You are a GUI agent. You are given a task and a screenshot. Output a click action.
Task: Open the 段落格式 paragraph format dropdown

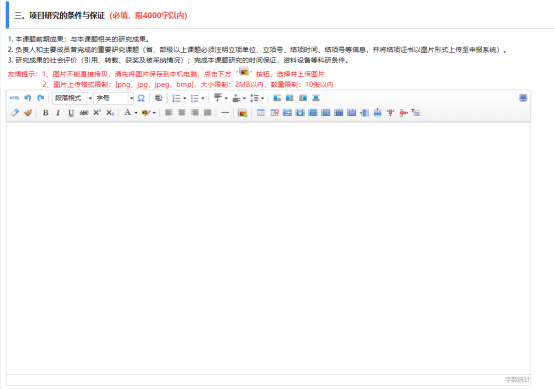pyautogui.click(x=72, y=98)
